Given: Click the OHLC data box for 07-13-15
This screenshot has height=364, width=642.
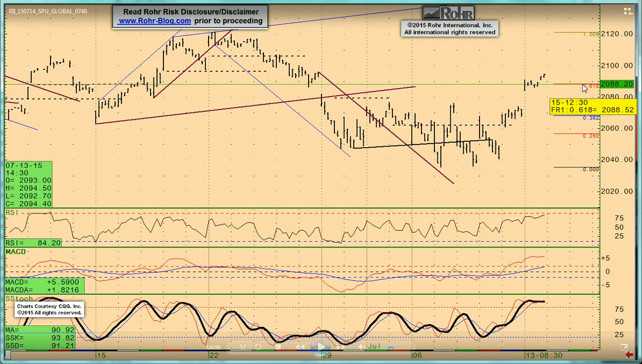Looking at the screenshot, I should point(28,184).
